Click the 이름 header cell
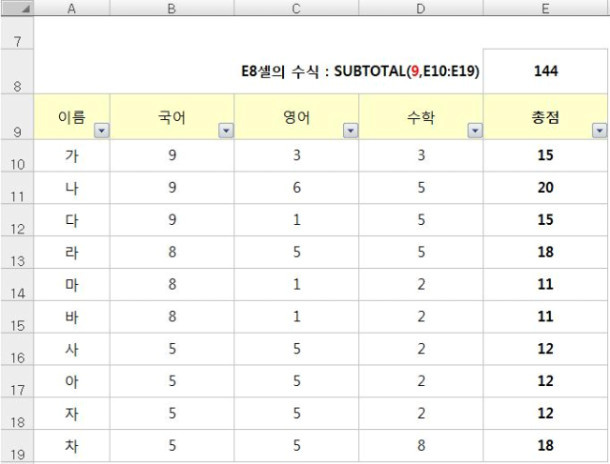Image resolution: width=610 pixels, height=464 pixels. (72, 117)
